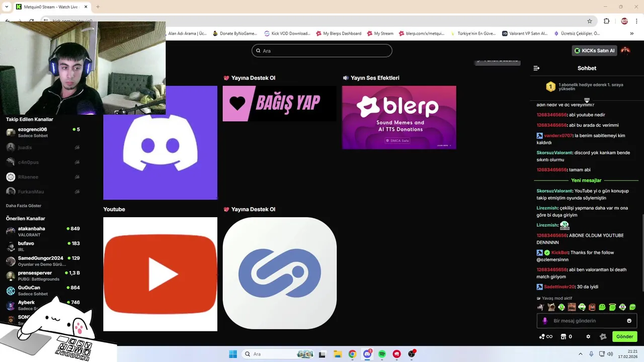Jump to Yeni mesajlar divider
This screenshot has width=644, height=362.
pyautogui.click(x=586, y=180)
